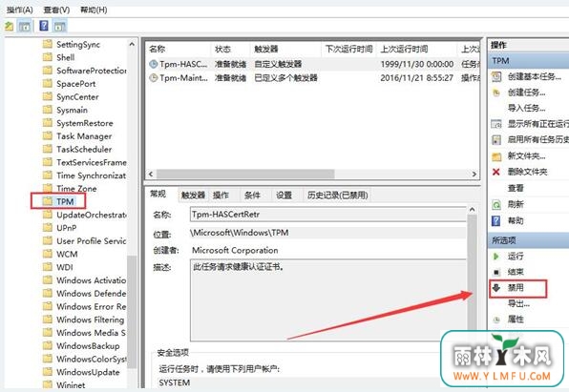Click 创建任务... action

526,93
